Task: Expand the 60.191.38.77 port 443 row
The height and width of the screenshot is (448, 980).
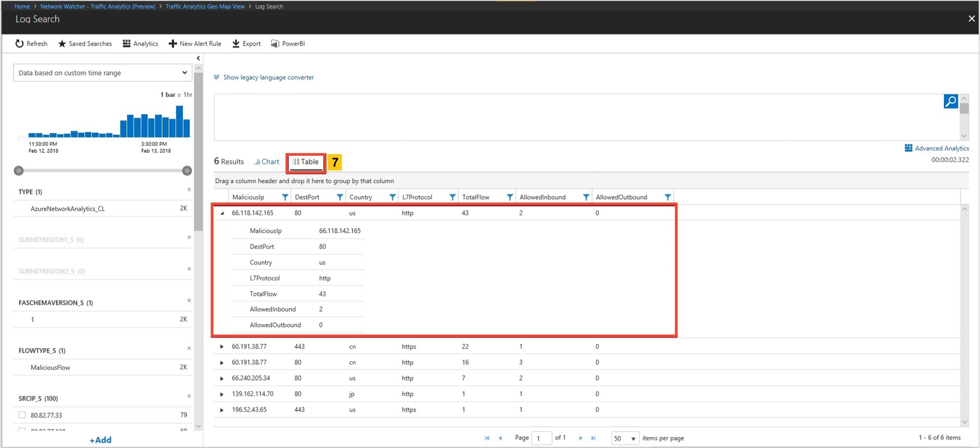Action: coord(222,347)
